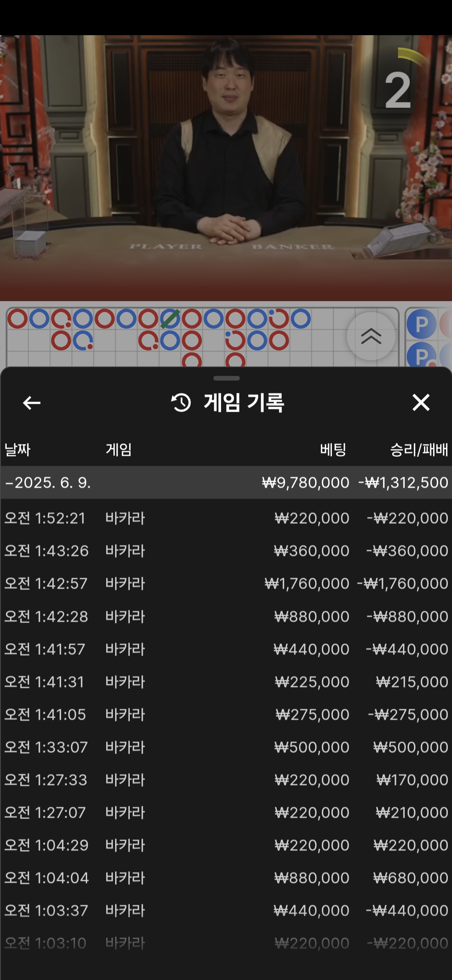
Task: Select the 게임 column header
Action: [x=119, y=450]
